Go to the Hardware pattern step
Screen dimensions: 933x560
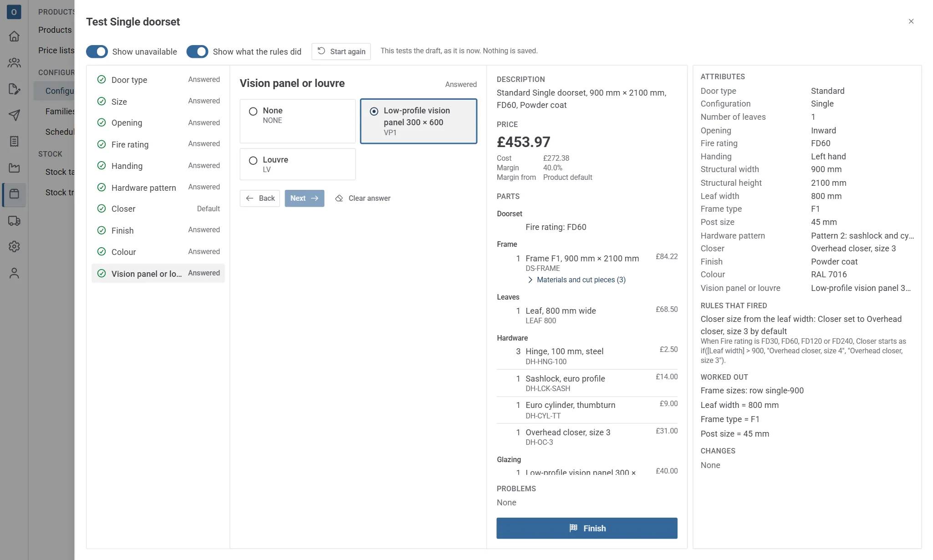(158, 188)
